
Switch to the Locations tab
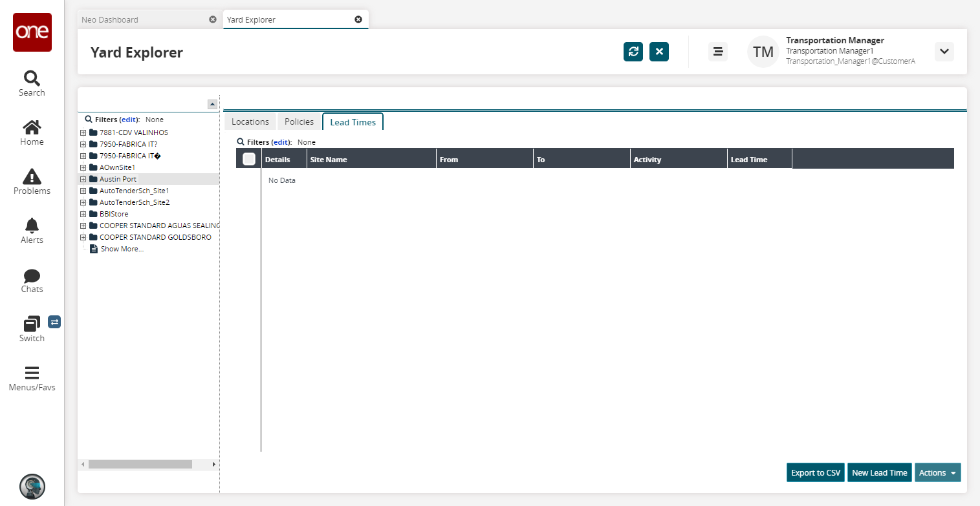(250, 121)
